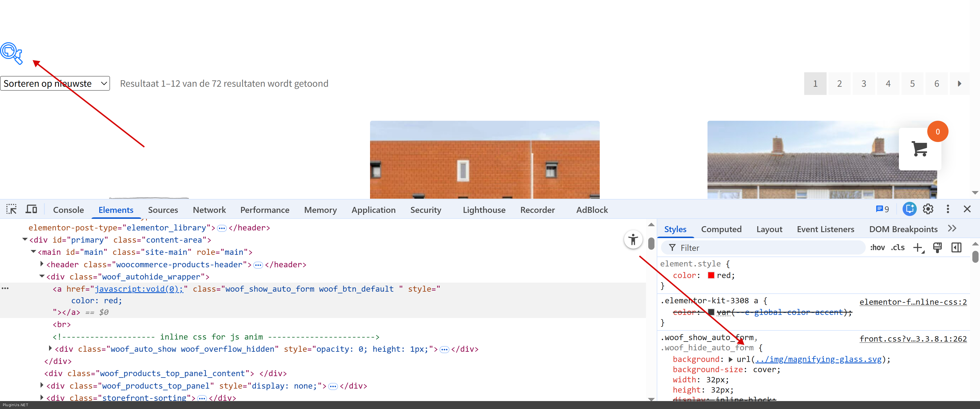
Task: Click the new style rule plus icon
Action: [x=918, y=248]
